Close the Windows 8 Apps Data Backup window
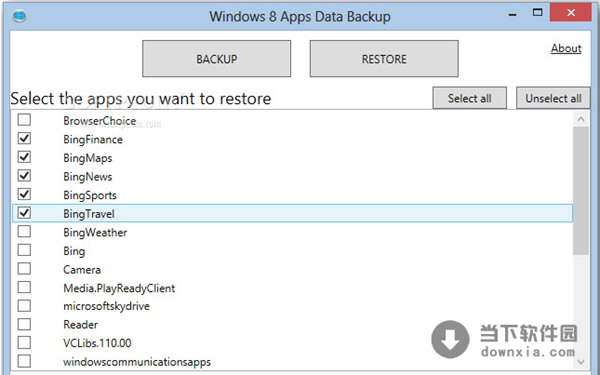The image size is (600, 375). point(571,12)
